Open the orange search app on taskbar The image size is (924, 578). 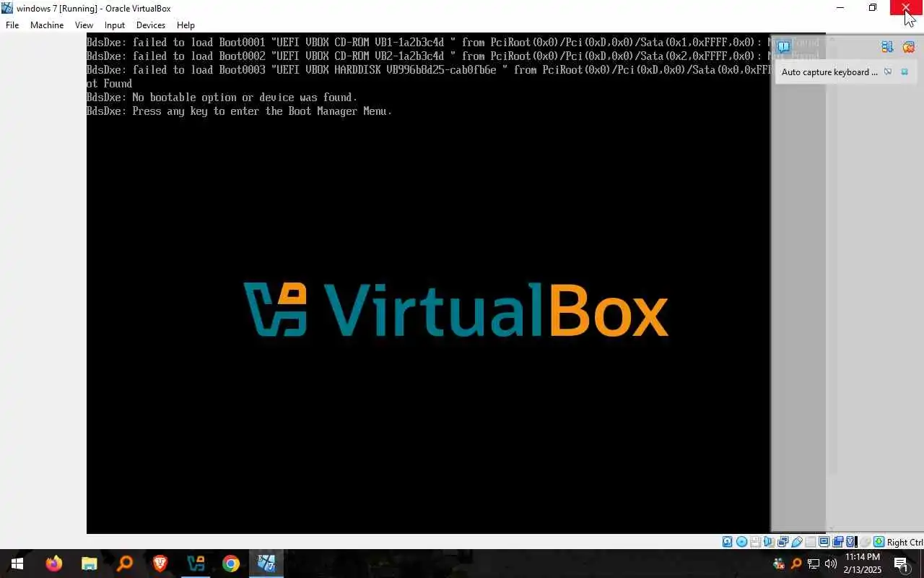point(125,564)
